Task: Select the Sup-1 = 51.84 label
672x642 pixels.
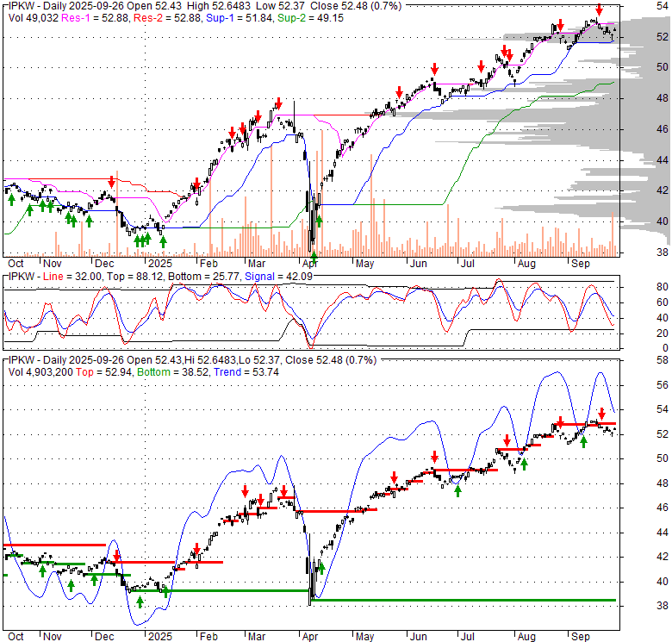Action: [x=240, y=18]
